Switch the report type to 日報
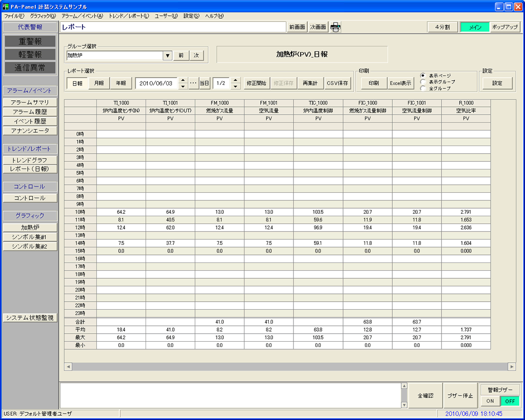 tap(77, 83)
